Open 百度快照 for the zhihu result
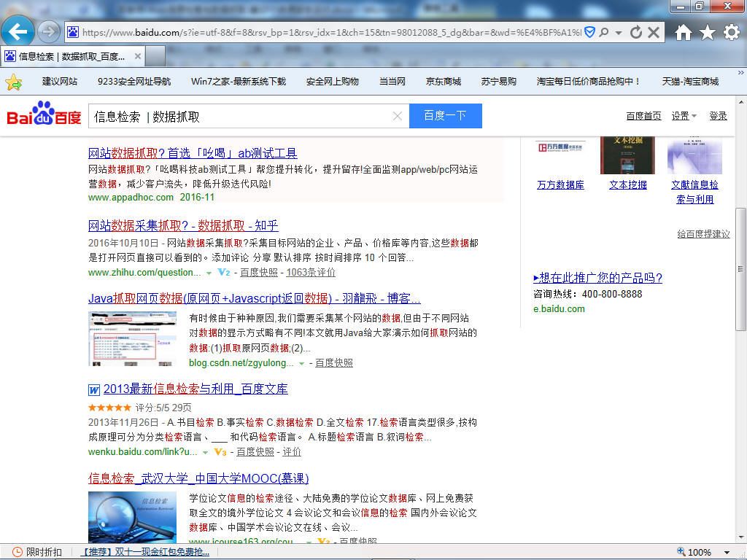Viewport: 747px width, 560px height. click(x=259, y=273)
